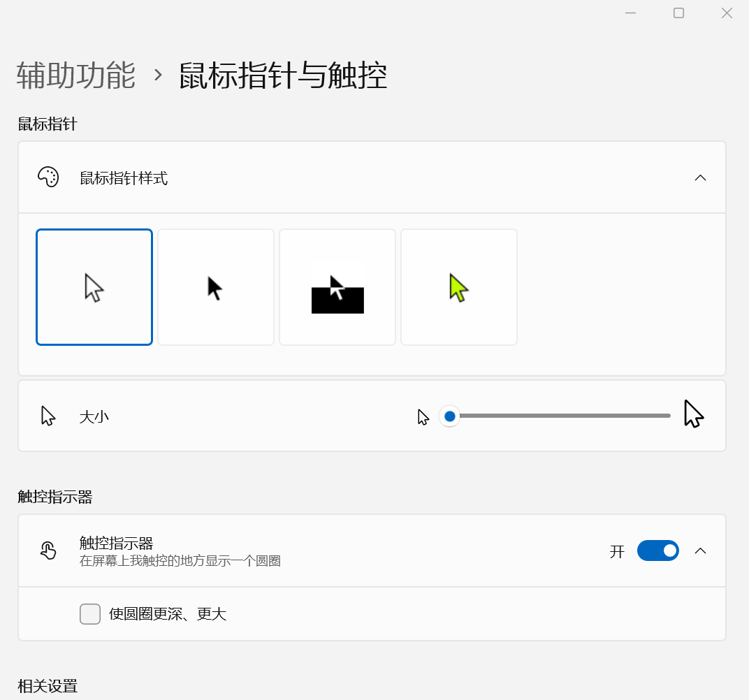Click the cursor icon beside 大小 label
749x700 pixels.
(48, 416)
